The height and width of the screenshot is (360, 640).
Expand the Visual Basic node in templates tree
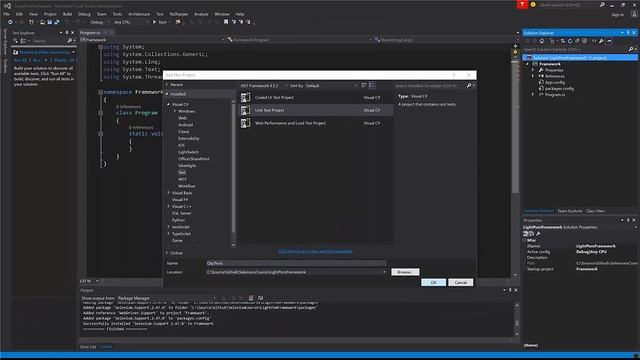(x=169, y=193)
